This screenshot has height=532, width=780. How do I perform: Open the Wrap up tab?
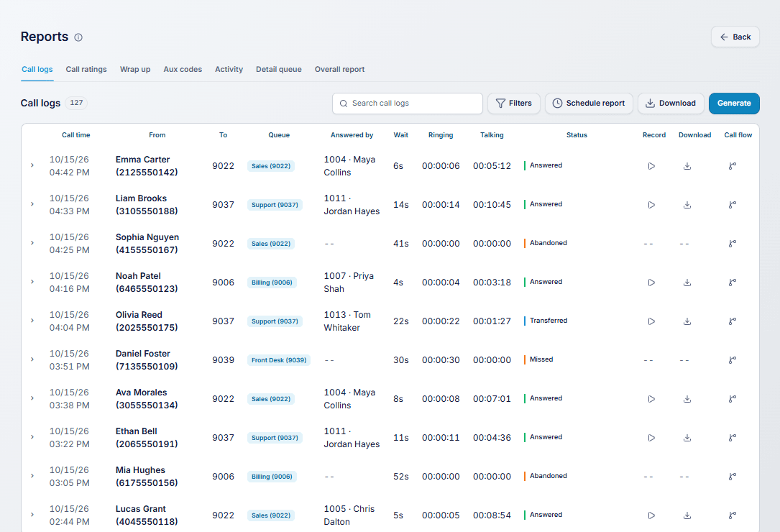click(x=135, y=69)
